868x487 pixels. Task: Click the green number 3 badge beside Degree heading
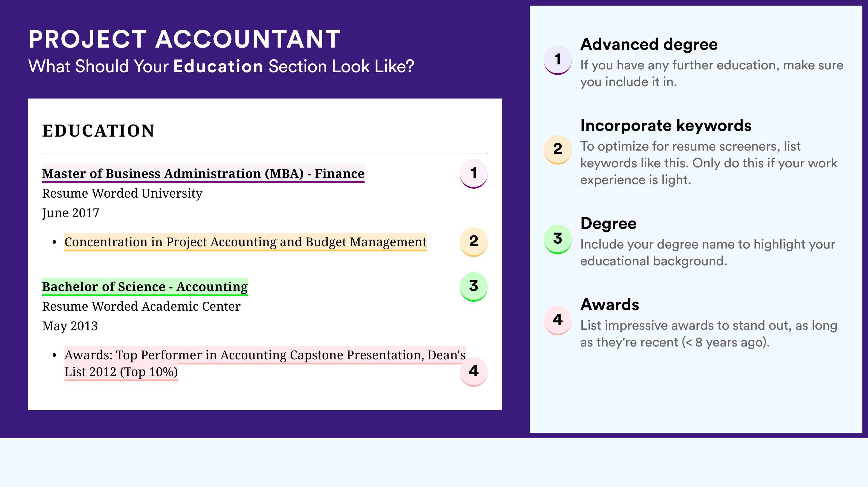pyautogui.click(x=558, y=239)
